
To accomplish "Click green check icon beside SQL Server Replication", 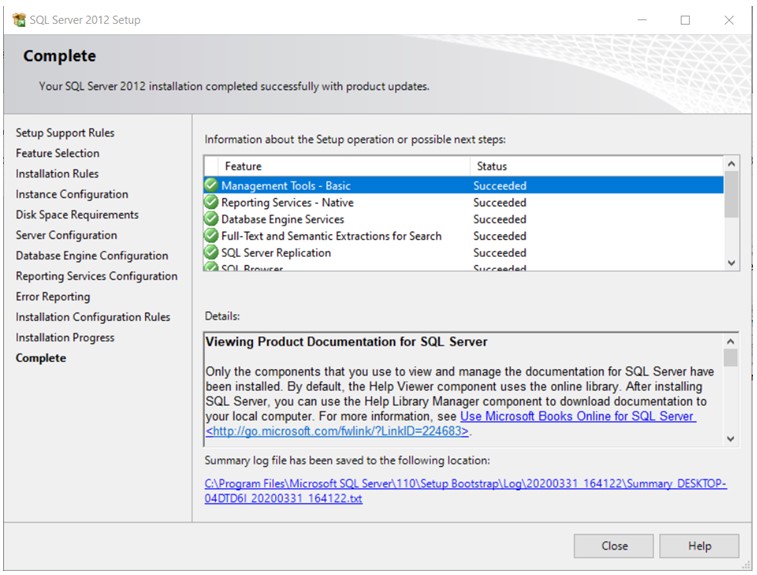I will 211,252.
